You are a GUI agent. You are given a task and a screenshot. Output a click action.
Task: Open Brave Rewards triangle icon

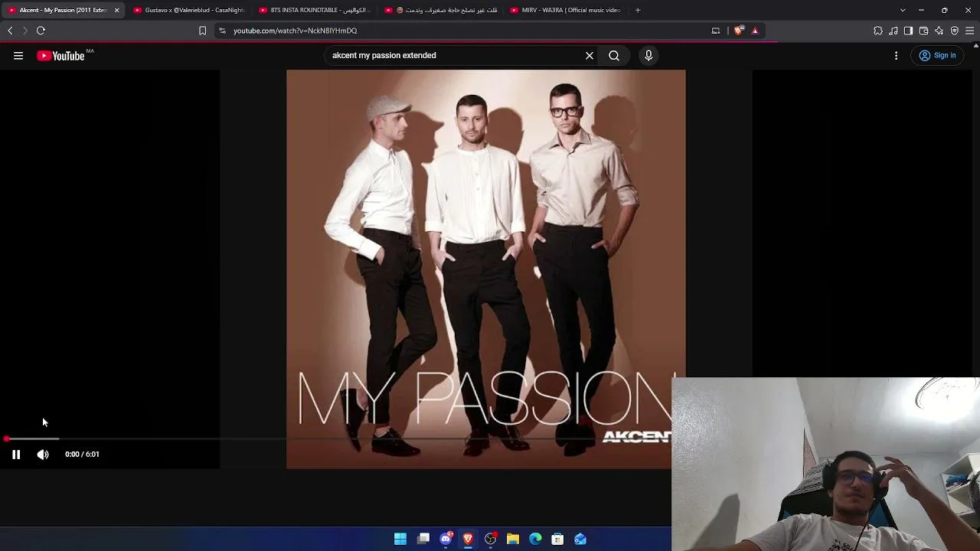point(755,31)
